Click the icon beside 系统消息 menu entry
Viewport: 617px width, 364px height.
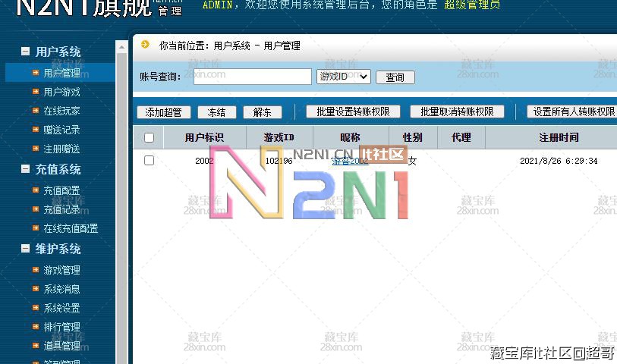click(36, 289)
